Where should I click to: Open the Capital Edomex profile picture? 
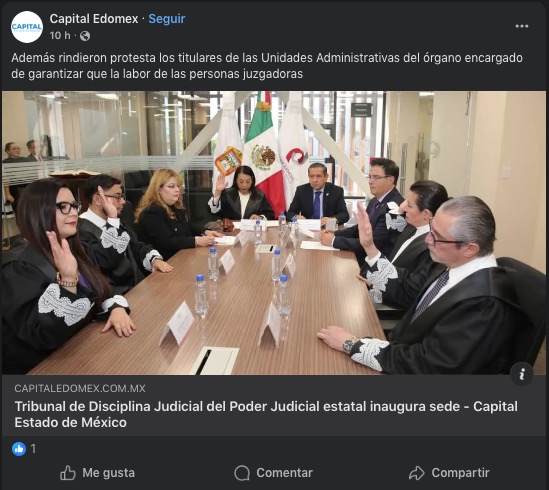point(27,27)
